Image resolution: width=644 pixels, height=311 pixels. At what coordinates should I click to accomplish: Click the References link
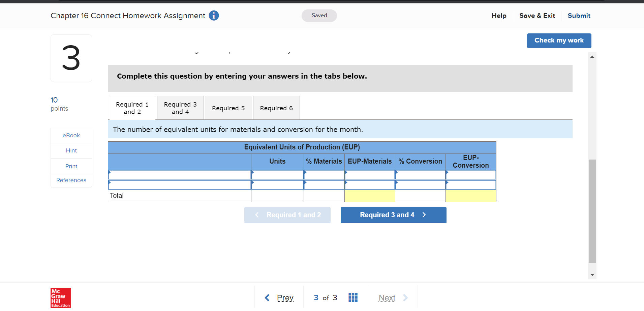(x=71, y=180)
